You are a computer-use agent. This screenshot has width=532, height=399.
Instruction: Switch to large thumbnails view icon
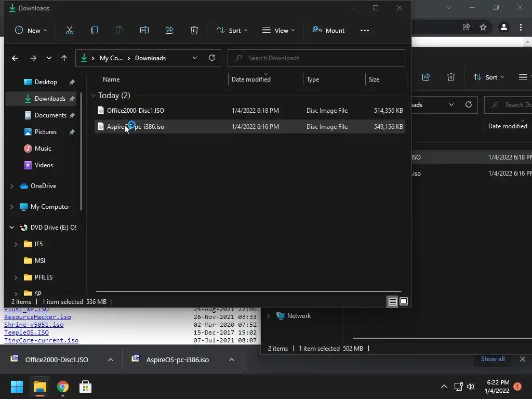pyautogui.click(x=403, y=301)
